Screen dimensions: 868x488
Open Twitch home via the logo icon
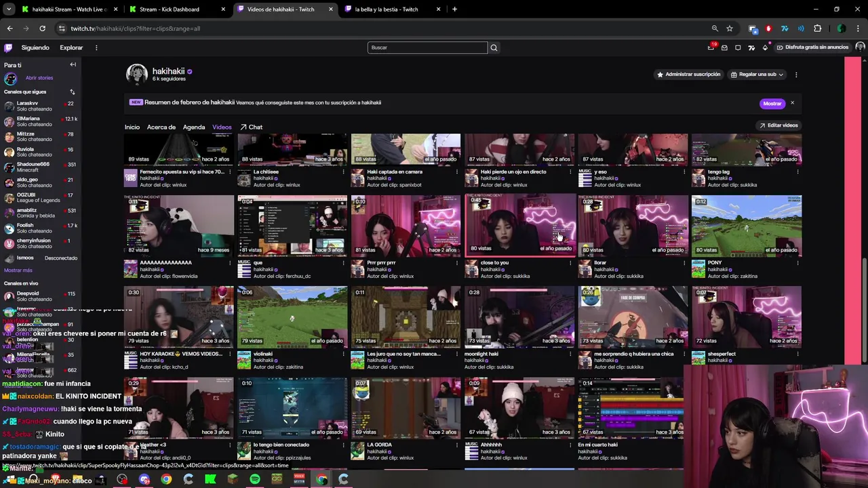[x=8, y=47]
